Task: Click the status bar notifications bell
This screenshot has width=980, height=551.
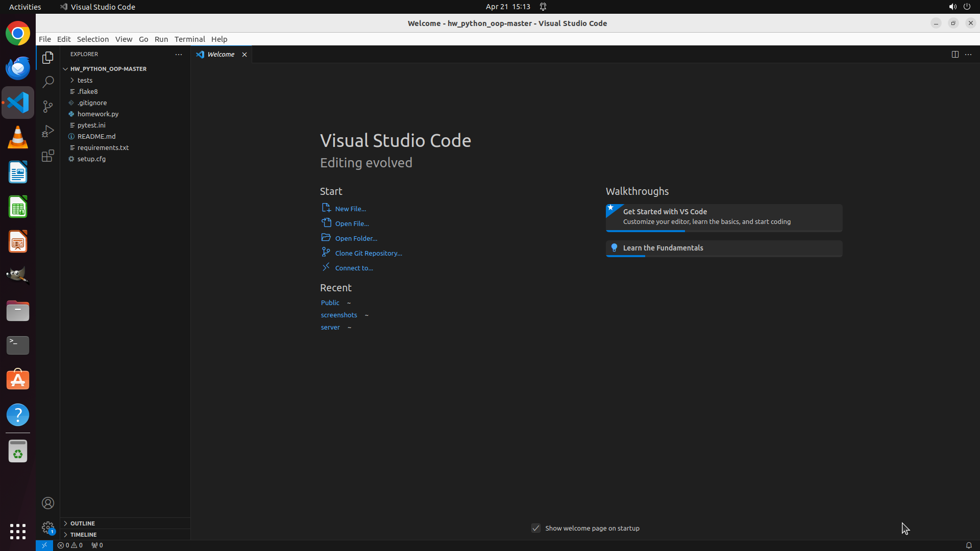Action: (968, 545)
